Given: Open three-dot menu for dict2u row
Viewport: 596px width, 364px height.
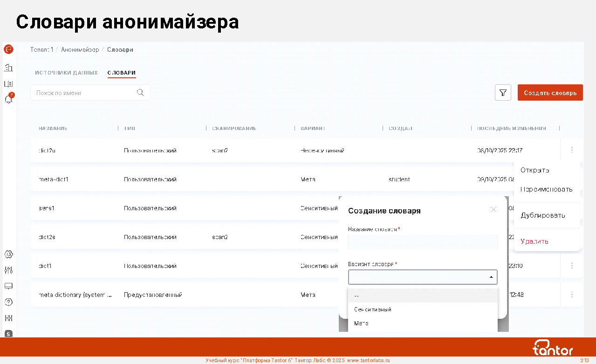Looking at the screenshot, I should [x=572, y=150].
